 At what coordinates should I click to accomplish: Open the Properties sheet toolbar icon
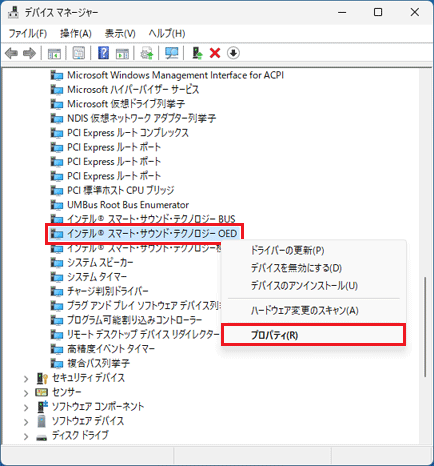[x=79, y=53]
